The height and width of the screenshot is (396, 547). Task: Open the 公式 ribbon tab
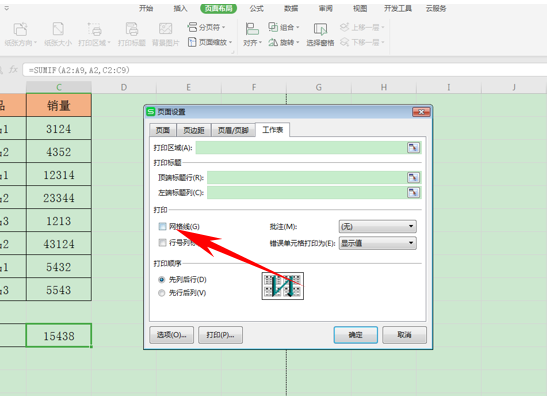click(x=256, y=8)
